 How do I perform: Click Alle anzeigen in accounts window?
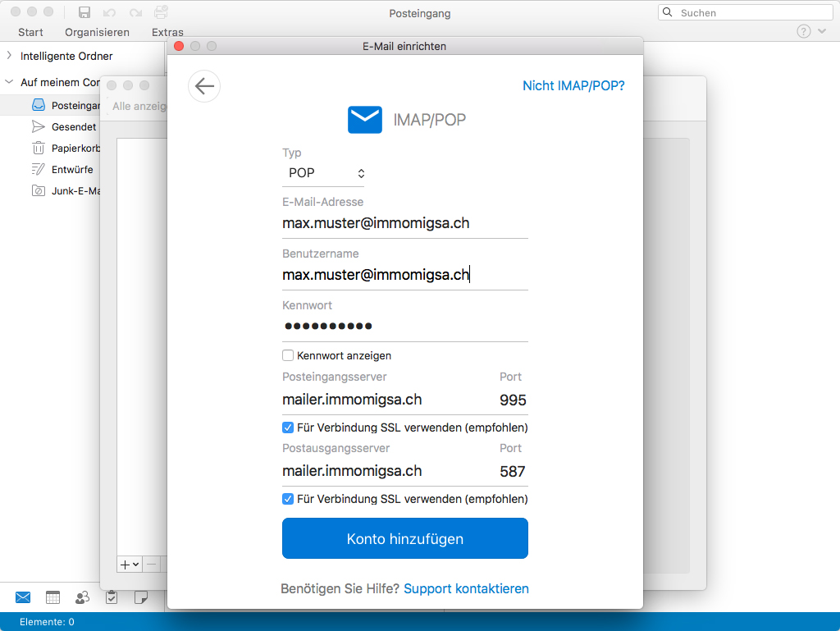[x=139, y=106]
